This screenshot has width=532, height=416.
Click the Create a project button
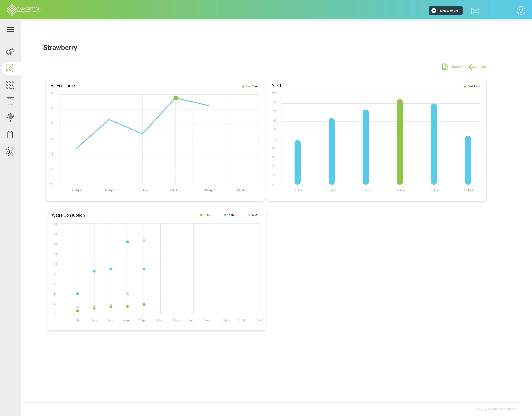[x=446, y=11]
